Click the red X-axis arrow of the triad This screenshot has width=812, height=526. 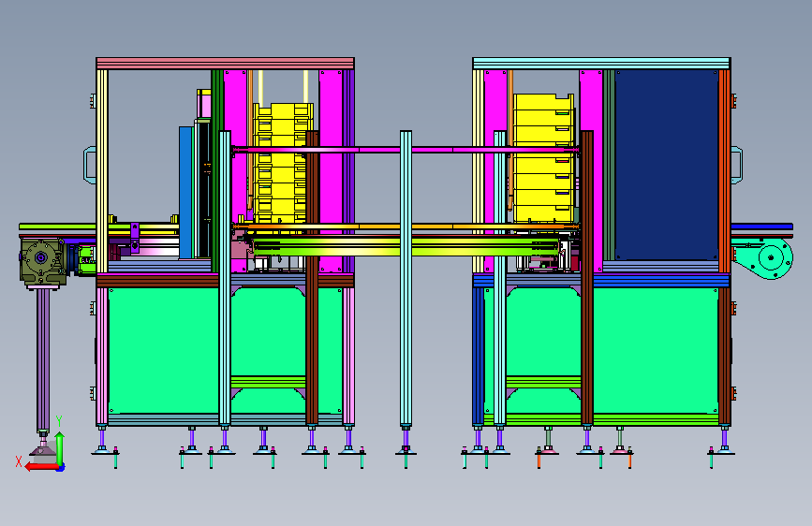coord(42,467)
